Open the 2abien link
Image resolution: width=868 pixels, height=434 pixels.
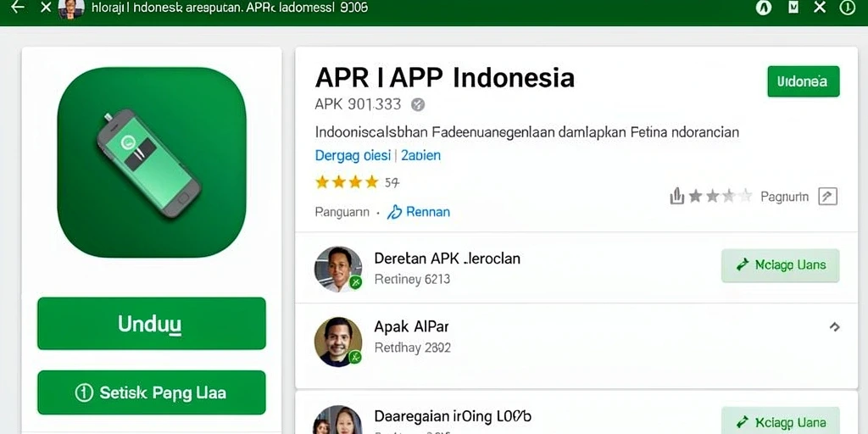point(420,156)
